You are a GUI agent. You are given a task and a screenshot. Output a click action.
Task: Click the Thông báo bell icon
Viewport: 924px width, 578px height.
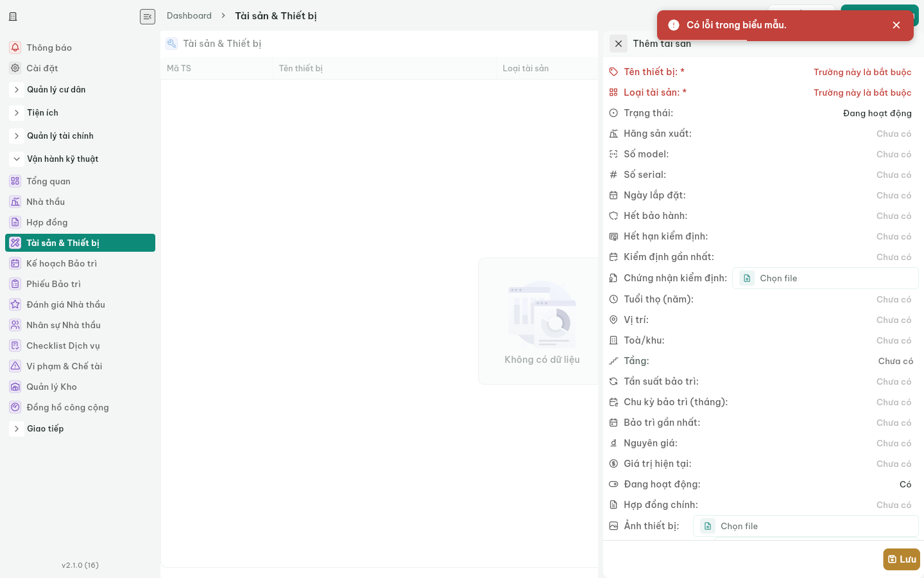pos(15,48)
